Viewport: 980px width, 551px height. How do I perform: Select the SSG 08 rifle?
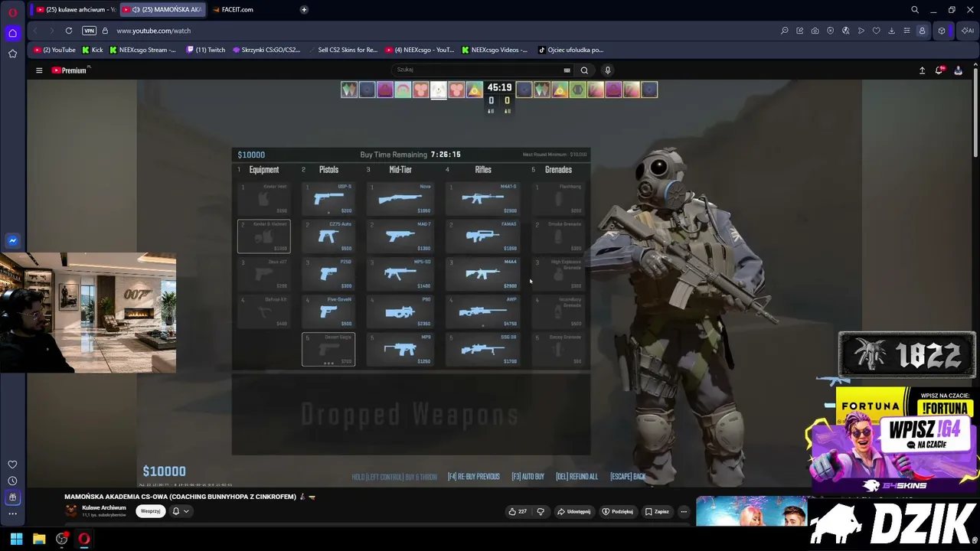[x=482, y=349]
